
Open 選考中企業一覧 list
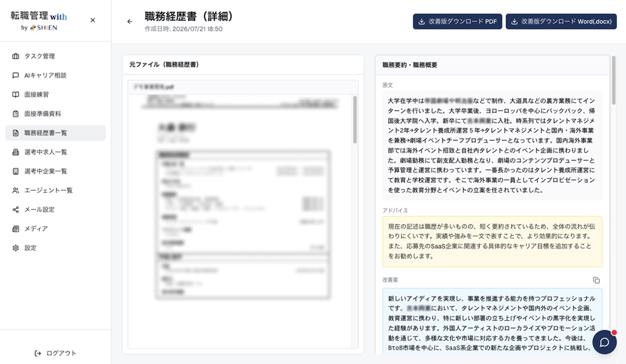coord(55,171)
